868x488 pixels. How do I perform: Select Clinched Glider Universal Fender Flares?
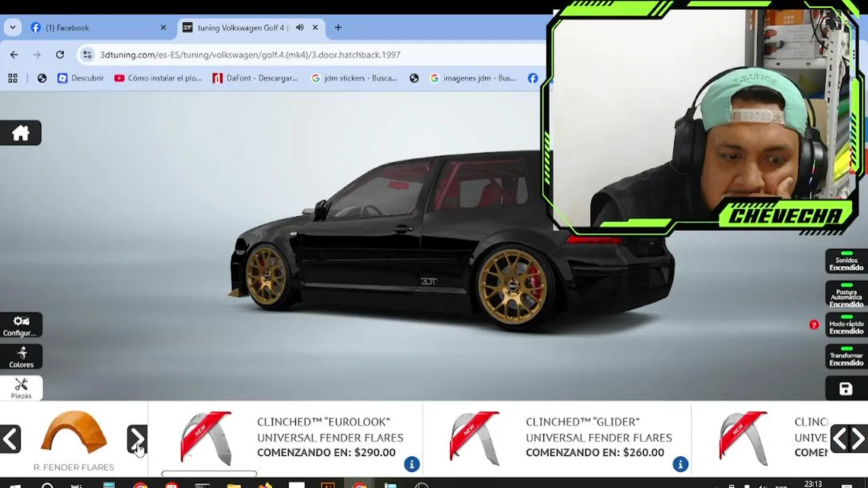point(556,439)
